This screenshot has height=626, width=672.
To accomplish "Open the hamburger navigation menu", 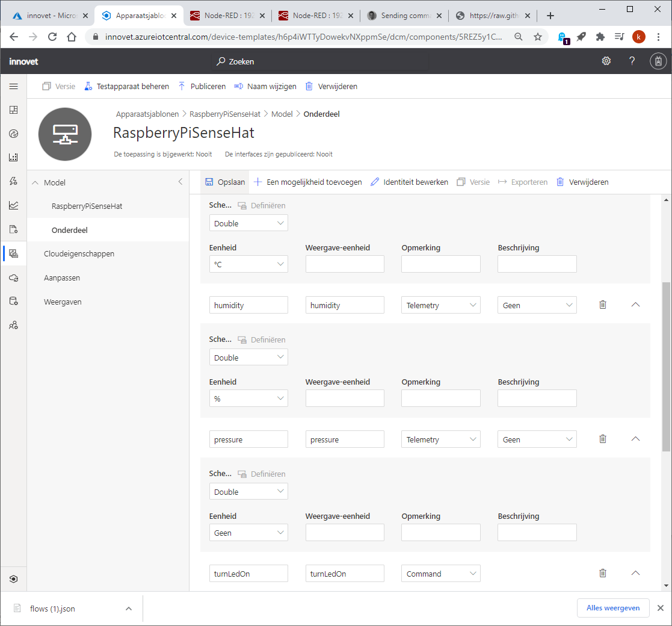I will 14,87.
